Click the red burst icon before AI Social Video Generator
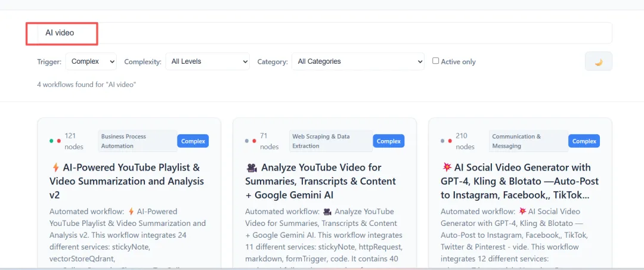644x270 pixels. coord(447,168)
